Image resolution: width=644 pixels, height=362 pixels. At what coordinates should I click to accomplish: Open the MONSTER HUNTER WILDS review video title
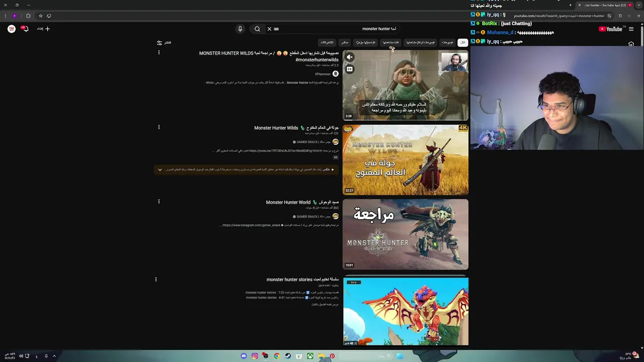tap(269, 56)
